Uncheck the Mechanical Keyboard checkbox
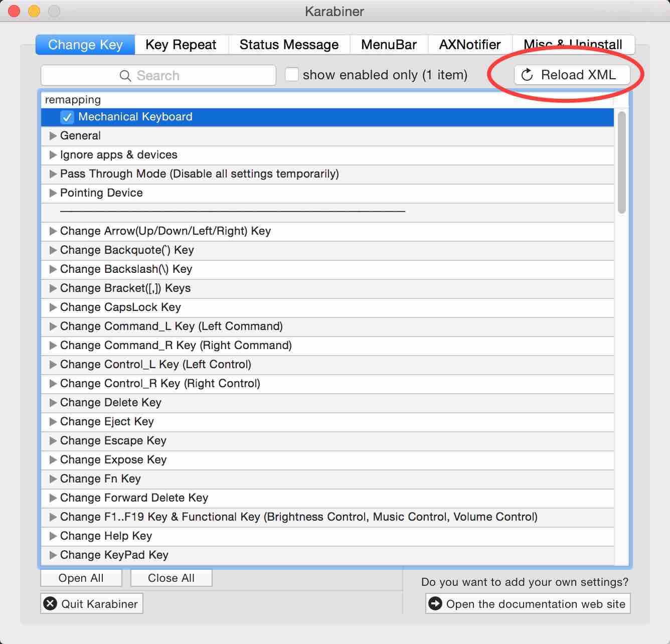The image size is (670, 644). [x=67, y=117]
